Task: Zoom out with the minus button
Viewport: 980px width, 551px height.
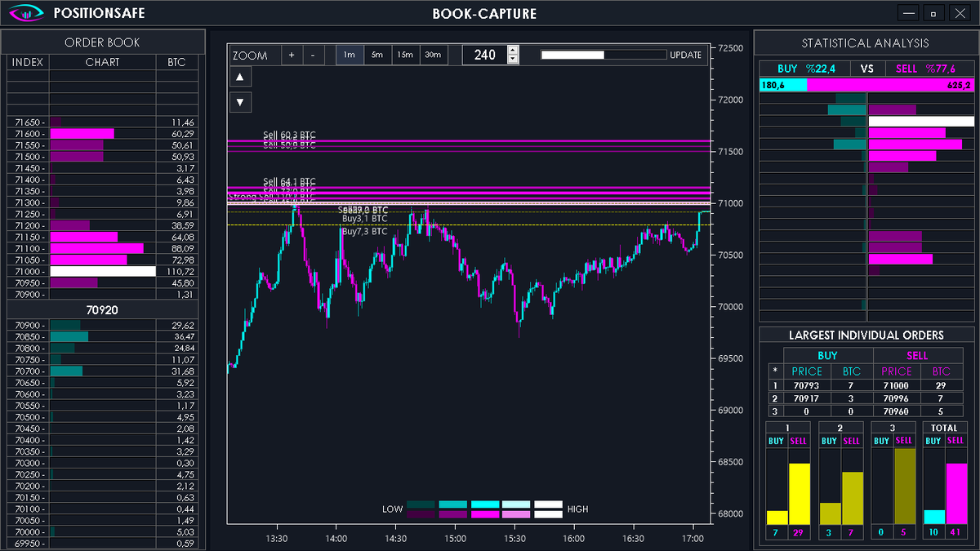Action: coord(313,55)
